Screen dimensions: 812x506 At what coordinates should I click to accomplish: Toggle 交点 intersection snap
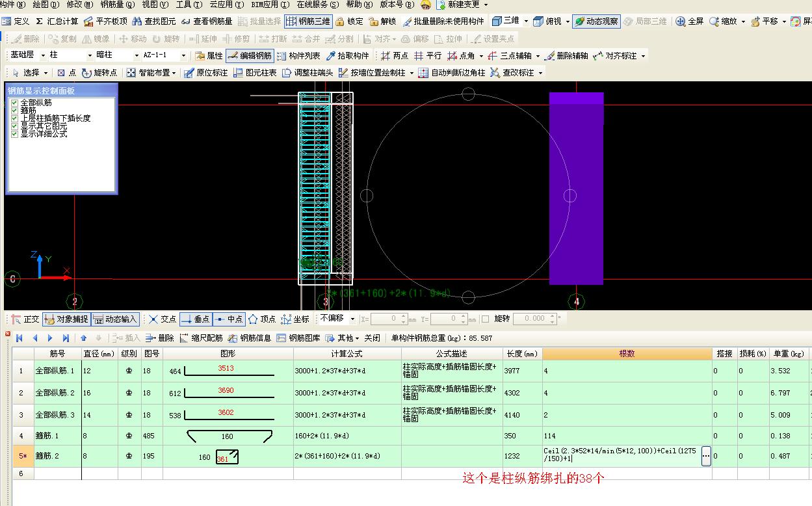[162, 319]
